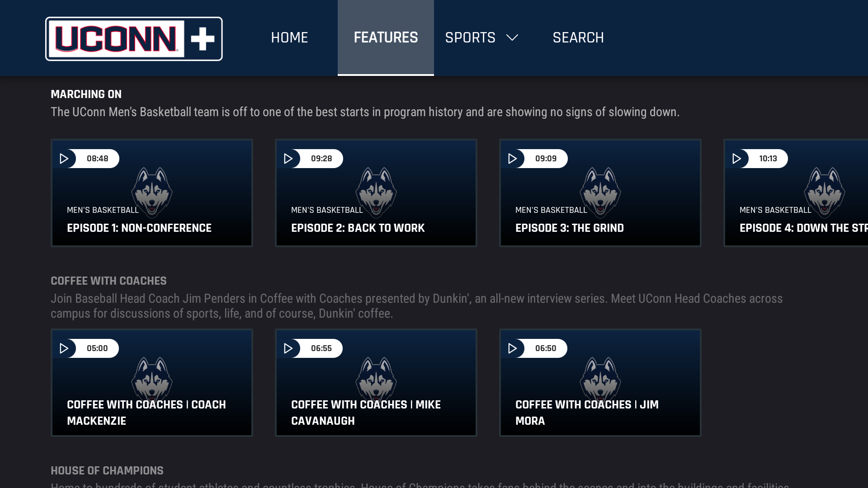Click the husky logo on Episode 1 thumbnail

152,192
